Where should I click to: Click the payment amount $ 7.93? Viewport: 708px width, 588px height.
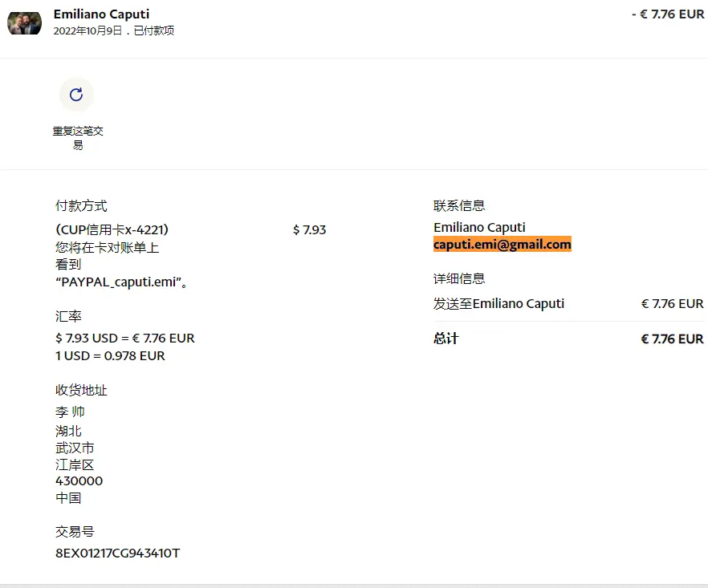pyautogui.click(x=309, y=229)
